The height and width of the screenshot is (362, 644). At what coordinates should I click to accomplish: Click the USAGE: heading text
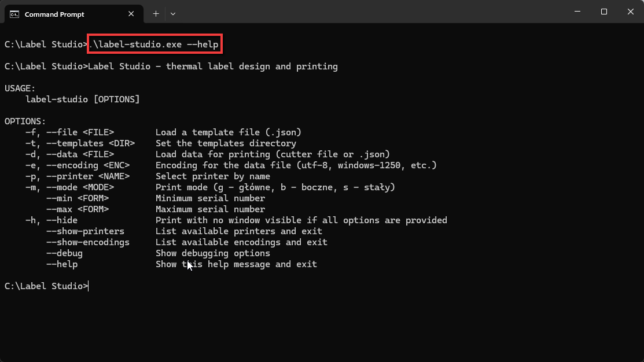[x=20, y=88]
